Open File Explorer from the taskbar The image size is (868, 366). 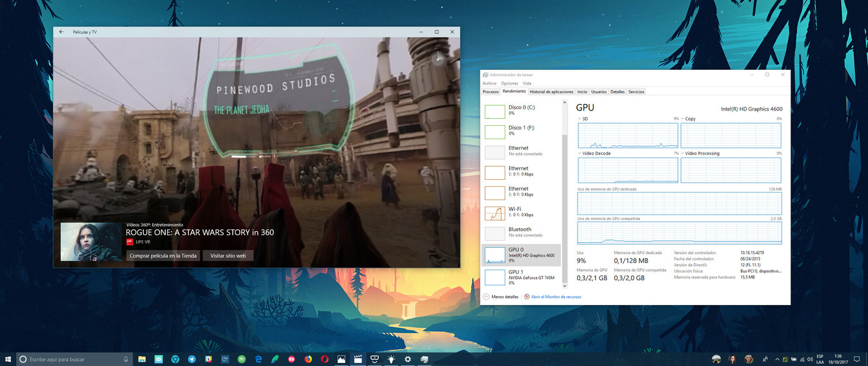[x=142, y=359]
